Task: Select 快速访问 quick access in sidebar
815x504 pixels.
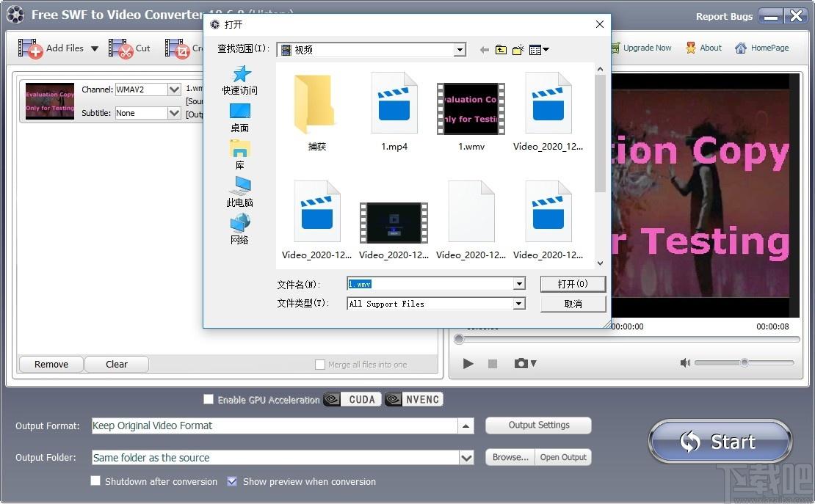Action: [239, 81]
